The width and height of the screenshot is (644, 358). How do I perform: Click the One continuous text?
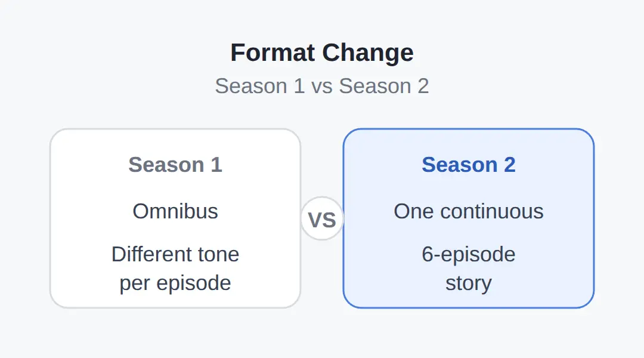469,211
